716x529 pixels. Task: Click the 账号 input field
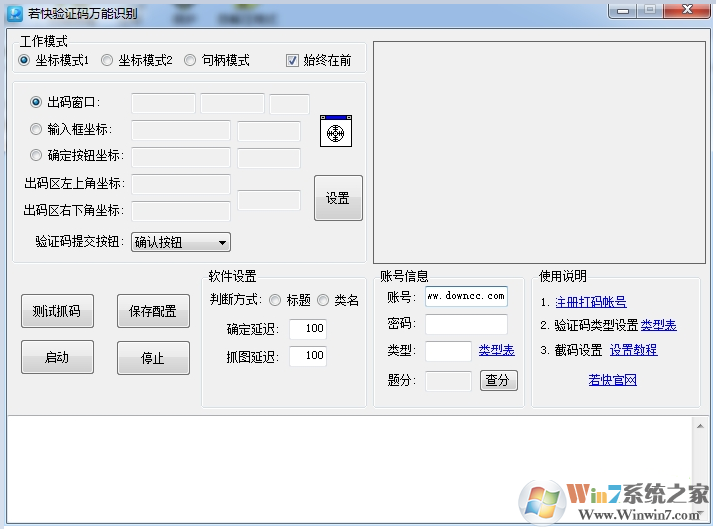coord(466,296)
